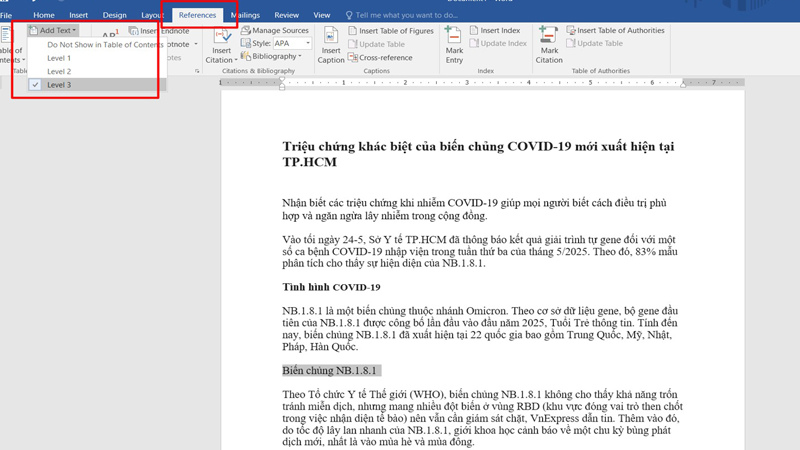Image resolution: width=800 pixels, height=450 pixels.
Task: Open the Design tab
Action: point(114,15)
